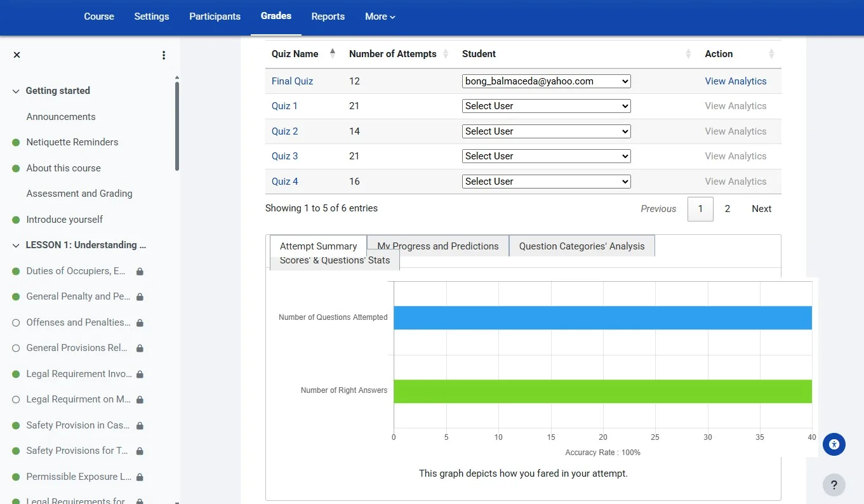This screenshot has width=864, height=504.
Task: Collapse the Getting started section
Action: [x=15, y=91]
